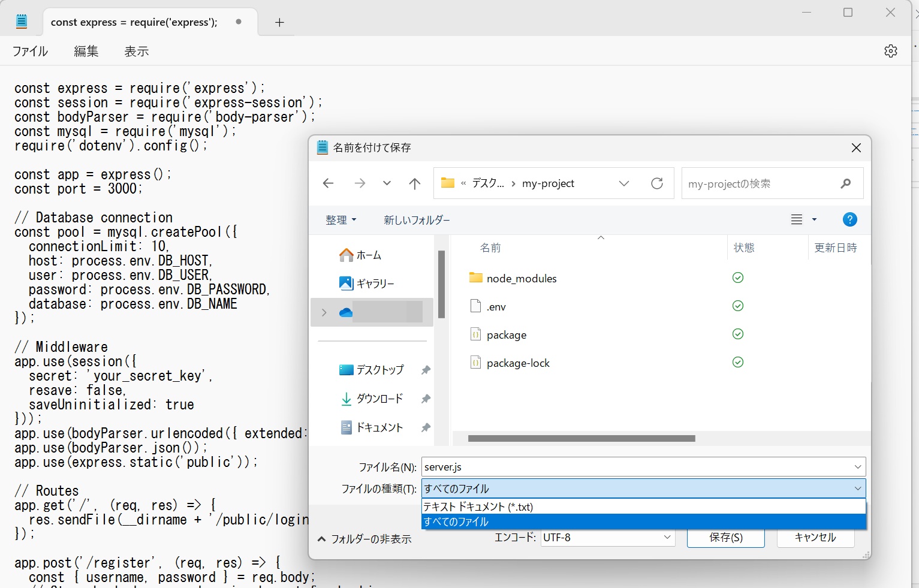Click the Notepad app icon in title bar
The image size is (919, 588).
click(22, 22)
